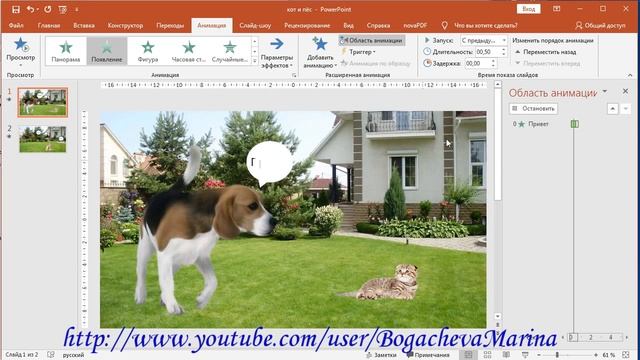The height and width of the screenshot is (360, 640).
Task: Click the zoom slider handle
Action: [x=557, y=355]
